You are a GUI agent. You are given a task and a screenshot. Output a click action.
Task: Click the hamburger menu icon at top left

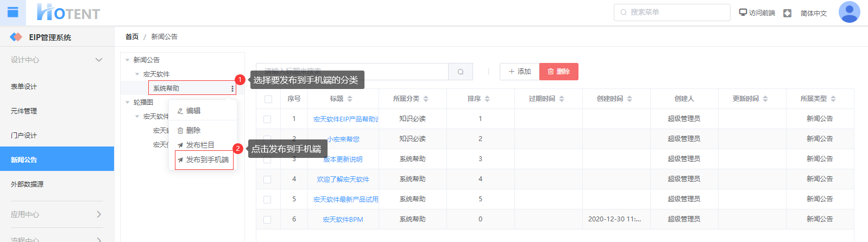12,12
